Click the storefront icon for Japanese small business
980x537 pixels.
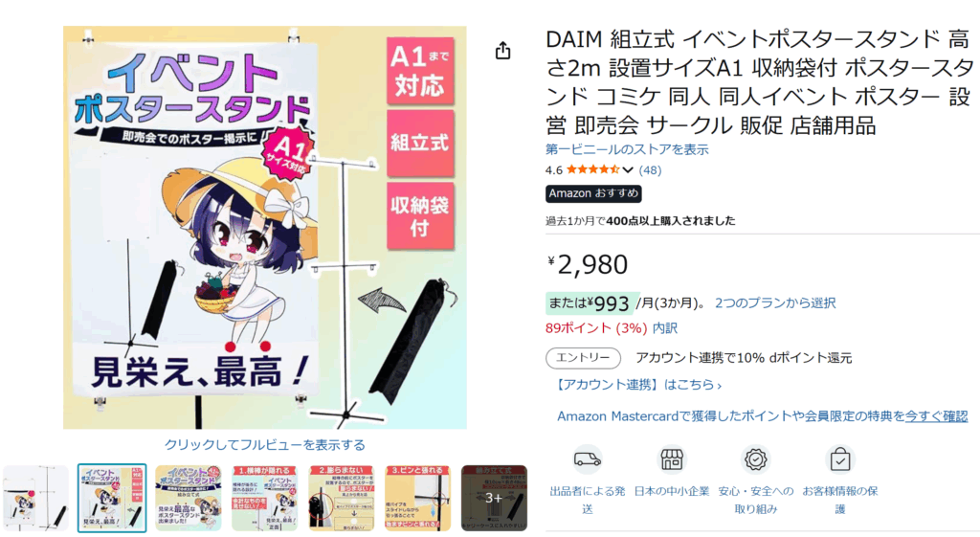pos(672,460)
